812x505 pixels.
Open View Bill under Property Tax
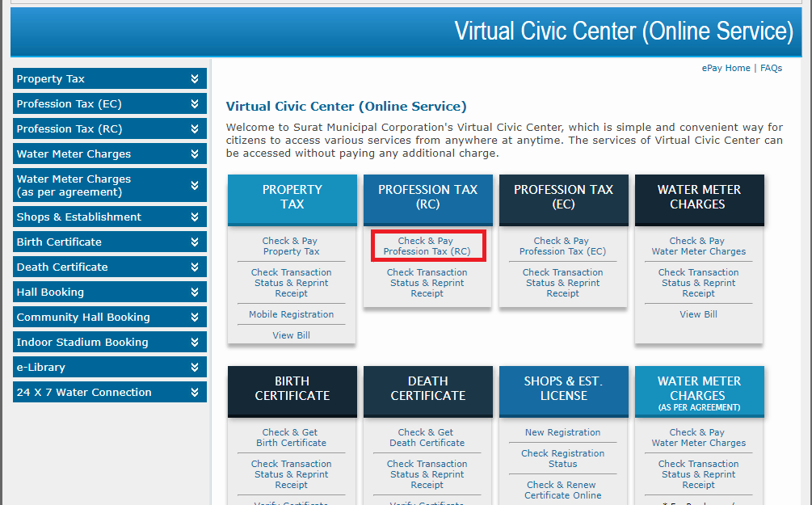click(291, 335)
